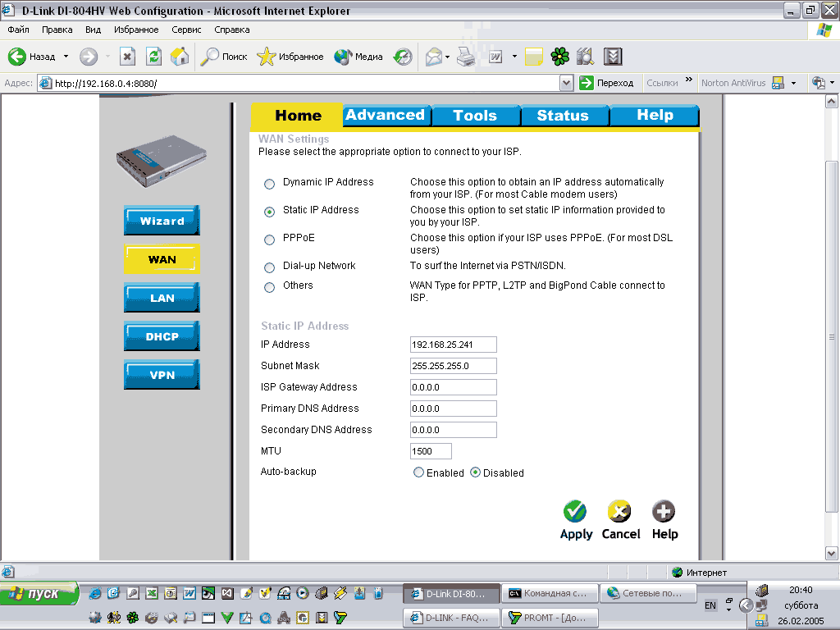Click the Mail envelope toolbar icon
This screenshot has height=630, width=840.
(x=433, y=57)
